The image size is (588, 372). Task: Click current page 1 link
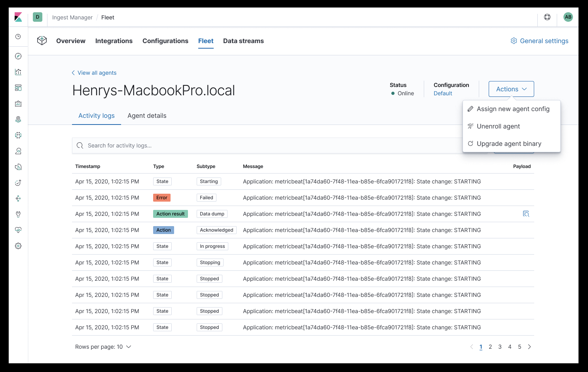pos(481,347)
